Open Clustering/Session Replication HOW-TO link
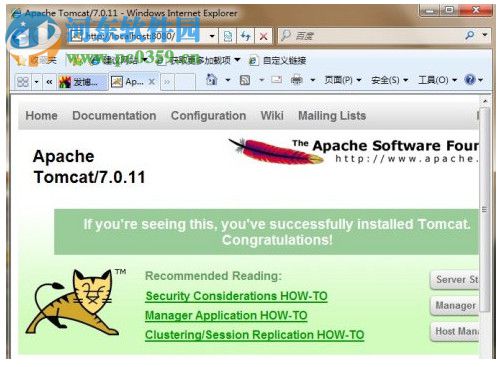501x367 pixels. [x=254, y=335]
